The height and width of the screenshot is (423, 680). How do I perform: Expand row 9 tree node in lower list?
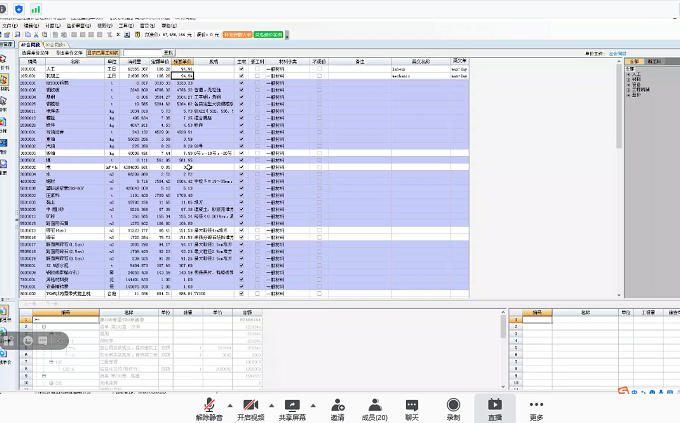point(43,376)
